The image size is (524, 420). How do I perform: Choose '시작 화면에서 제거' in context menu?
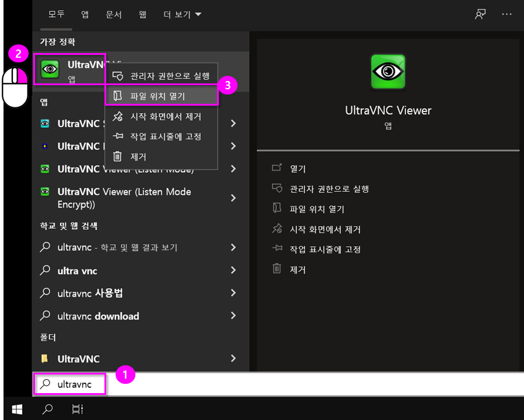[x=162, y=116]
